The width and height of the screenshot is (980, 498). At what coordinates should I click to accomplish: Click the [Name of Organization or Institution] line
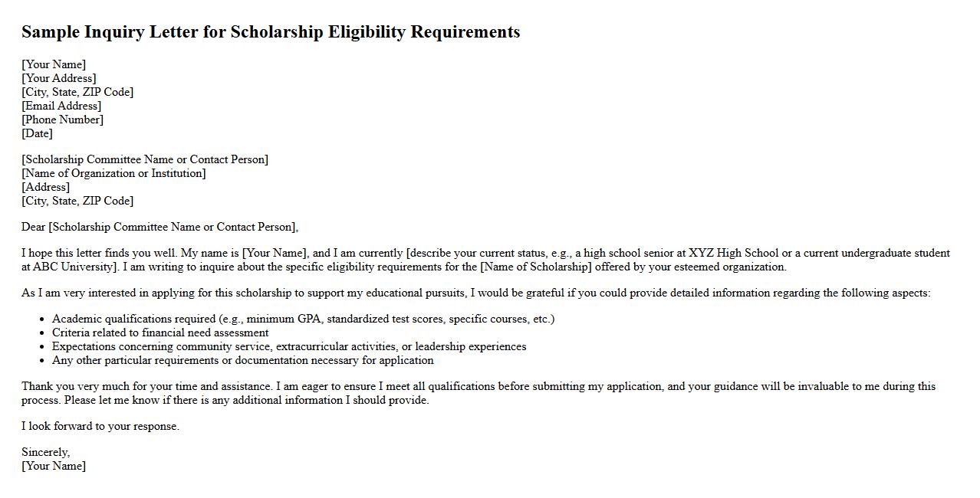(x=113, y=173)
